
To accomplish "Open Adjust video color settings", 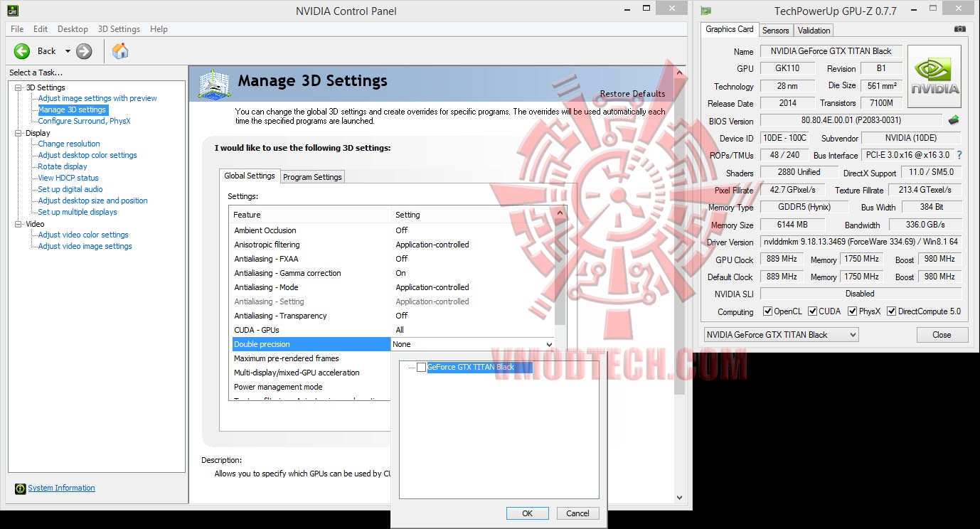I will pos(83,235).
